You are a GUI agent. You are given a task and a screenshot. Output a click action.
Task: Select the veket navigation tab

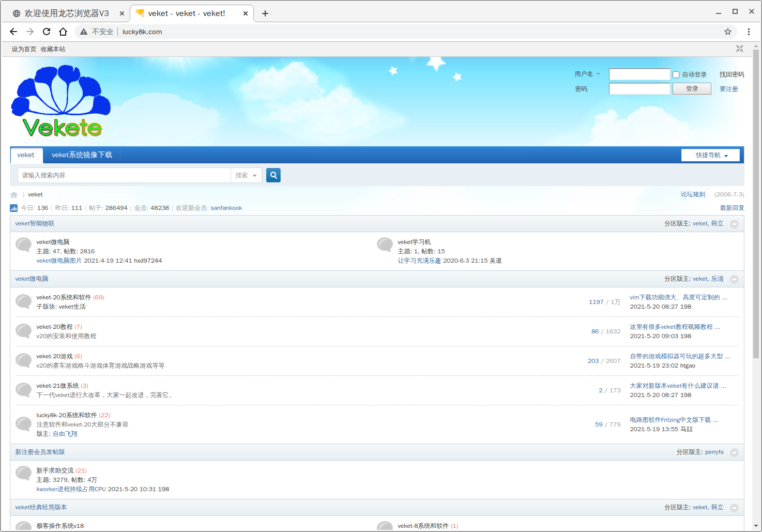[26, 155]
